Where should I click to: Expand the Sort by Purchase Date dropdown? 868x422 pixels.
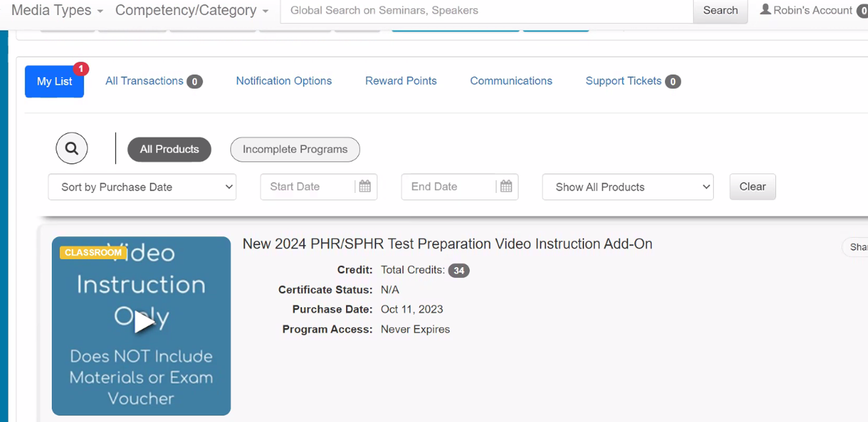tap(142, 187)
